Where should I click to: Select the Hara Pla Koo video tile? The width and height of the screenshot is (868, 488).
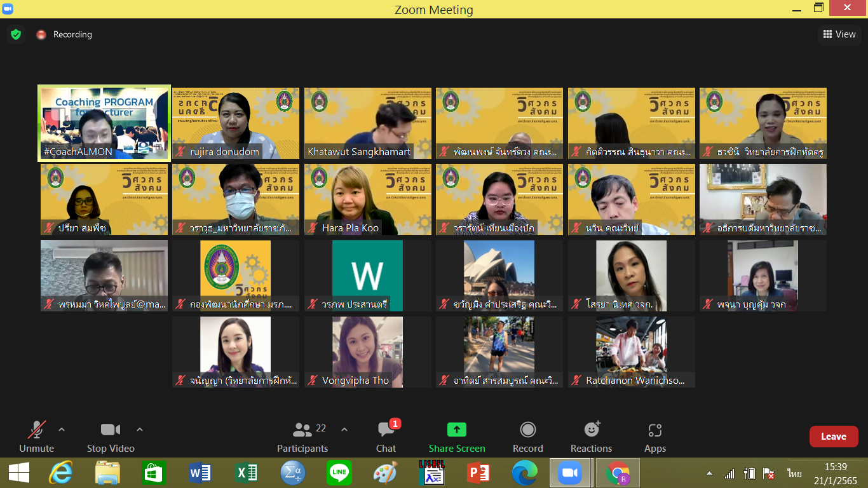pos(367,200)
